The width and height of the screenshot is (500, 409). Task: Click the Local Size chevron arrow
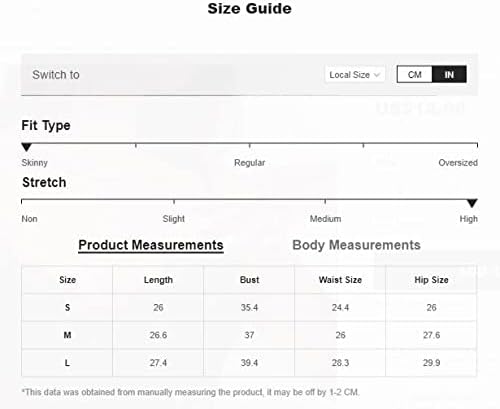[377, 75]
